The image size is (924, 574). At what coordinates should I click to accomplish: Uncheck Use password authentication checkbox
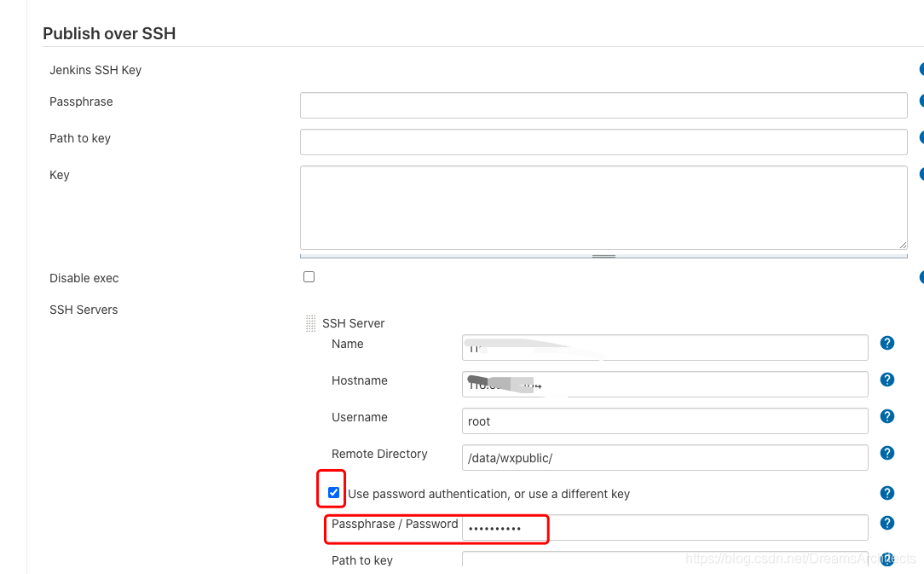333,493
